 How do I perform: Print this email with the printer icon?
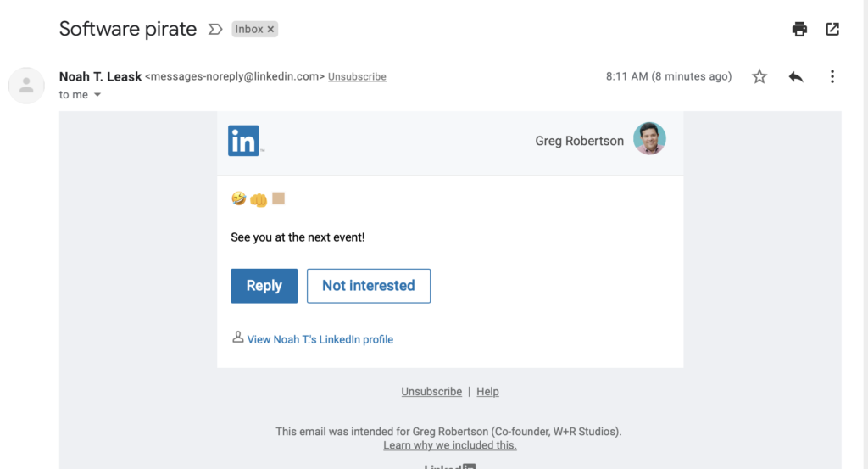[x=799, y=30]
